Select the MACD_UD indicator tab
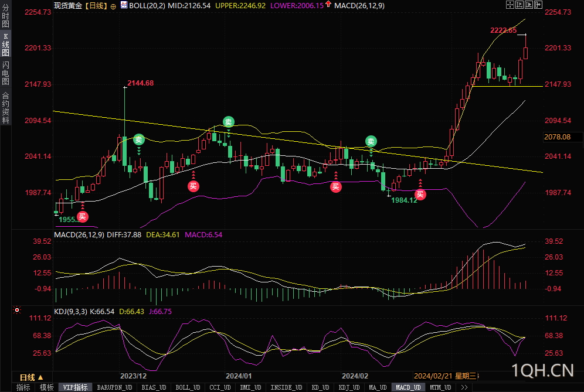Image resolution: width=584 pixels, height=392 pixels. click(408, 387)
